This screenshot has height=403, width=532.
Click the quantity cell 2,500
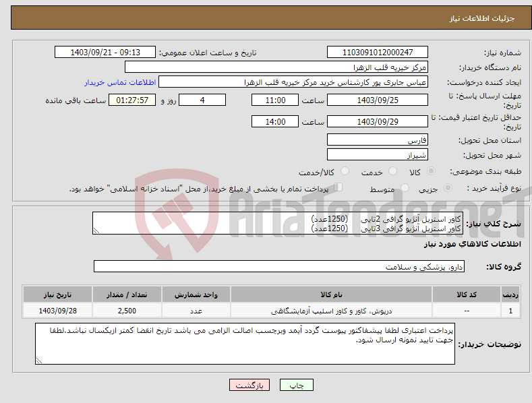[x=127, y=311]
